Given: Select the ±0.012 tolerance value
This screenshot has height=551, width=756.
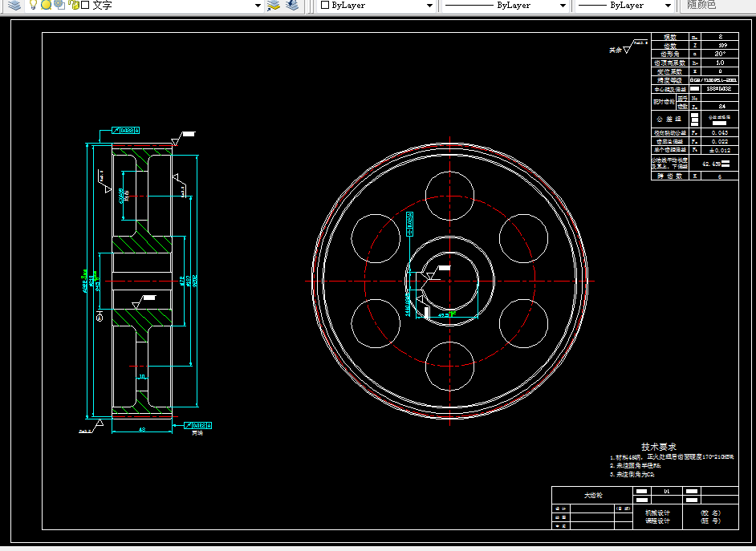Looking at the screenshot, I should (720, 150).
